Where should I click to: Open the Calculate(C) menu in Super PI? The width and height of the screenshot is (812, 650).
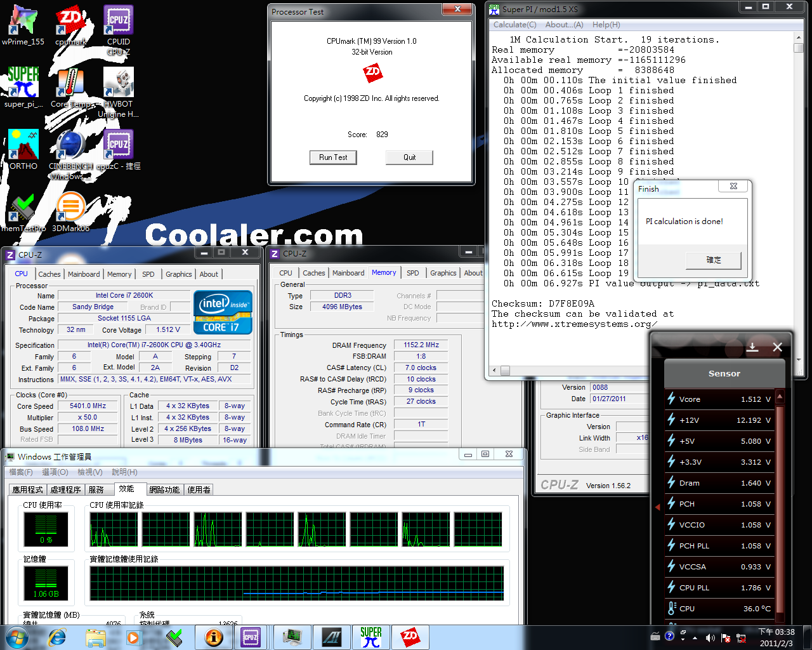515,25
